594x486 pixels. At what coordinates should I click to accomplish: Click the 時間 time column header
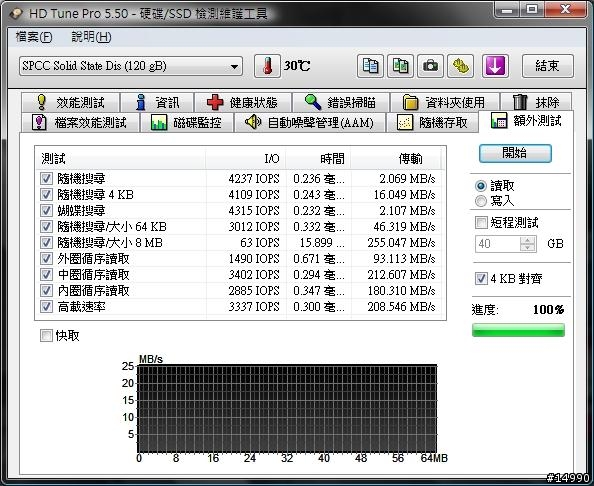coord(318,159)
